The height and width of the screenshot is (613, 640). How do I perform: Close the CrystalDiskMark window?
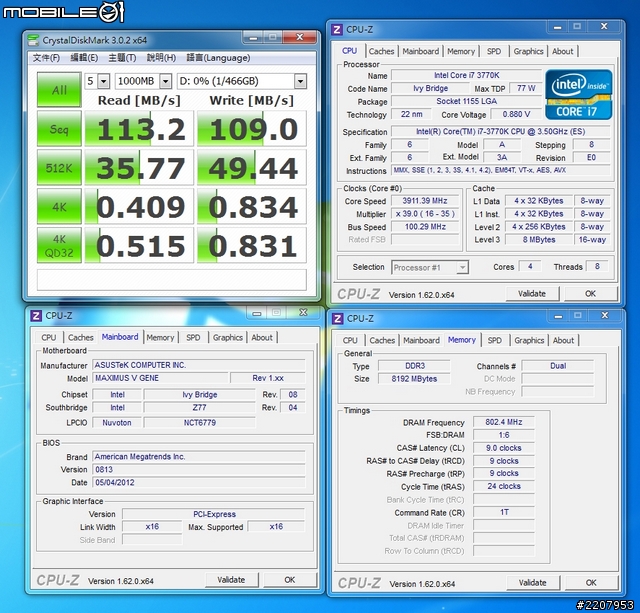300,37
